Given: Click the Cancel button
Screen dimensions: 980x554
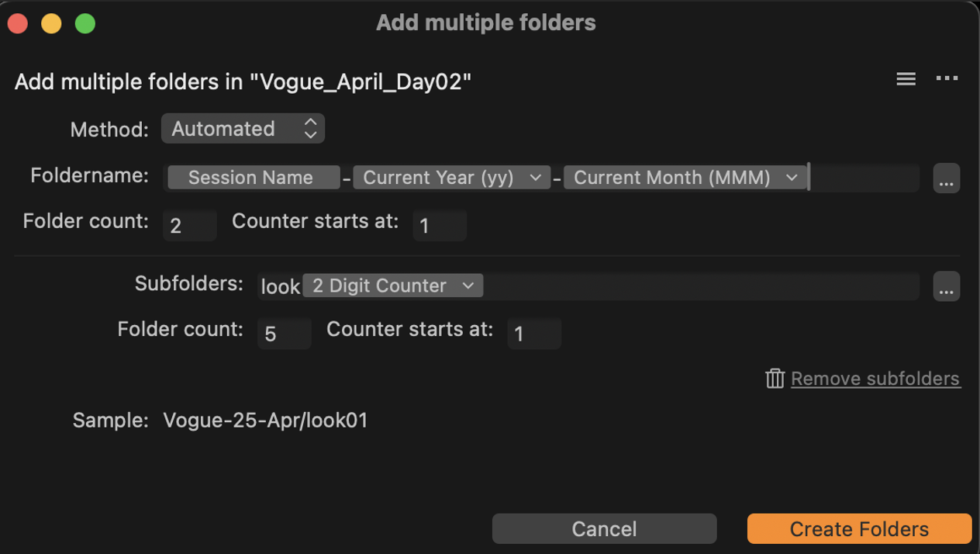Looking at the screenshot, I should [604, 529].
